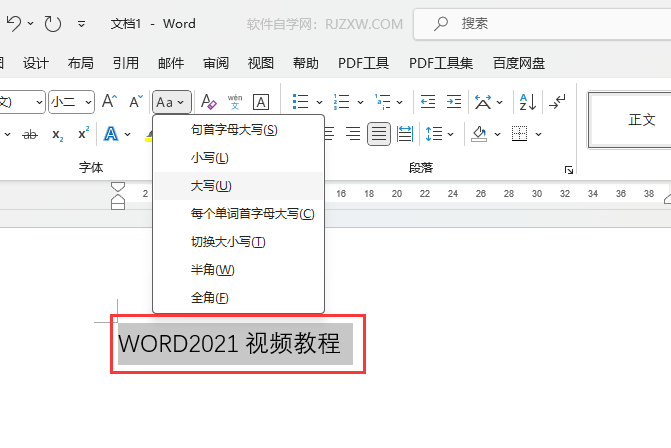Screen dimensions: 671x448
Task: Click the Clear All Formatting icon
Action: tap(208, 102)
